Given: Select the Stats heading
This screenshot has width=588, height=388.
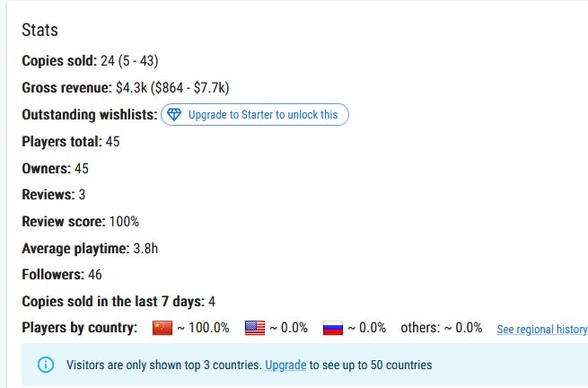Looking at the screenshot, I should pyautogui.click(x=39, y=30).
